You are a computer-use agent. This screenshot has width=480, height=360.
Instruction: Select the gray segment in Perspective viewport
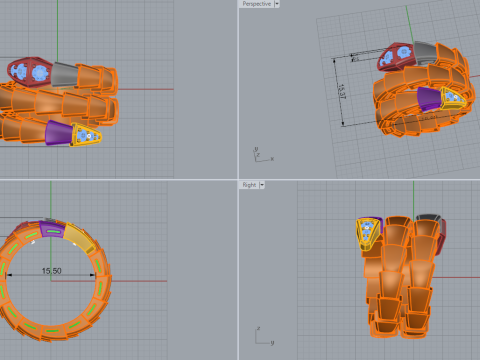(425, 53)
